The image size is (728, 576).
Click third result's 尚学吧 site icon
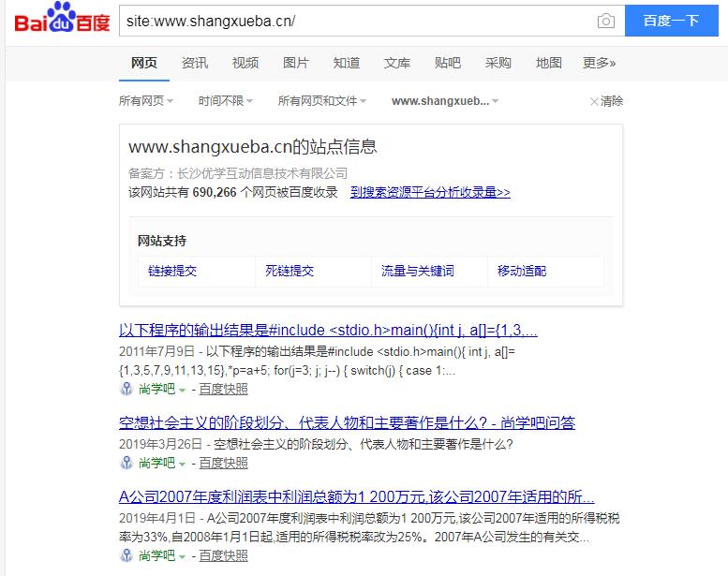126,555
